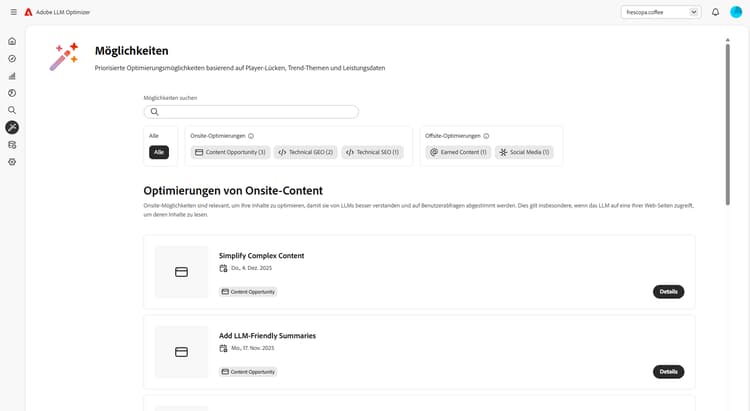Click the thumbnail of Simplify Complex Content

[181, 272]
